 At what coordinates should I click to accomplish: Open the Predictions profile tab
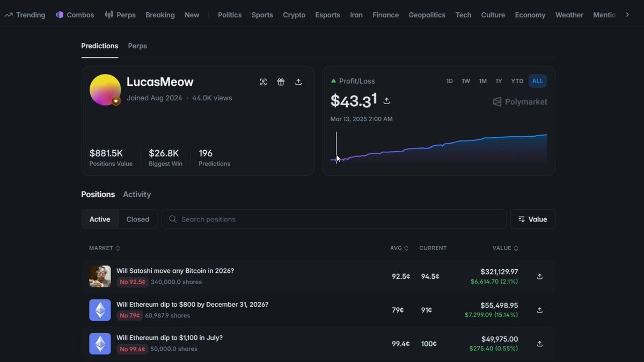point(99,46)
